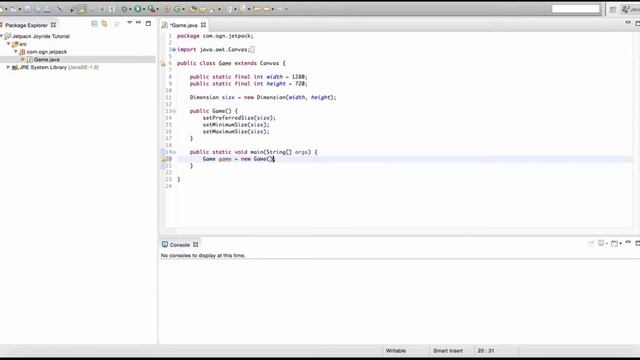Click the warning marker on line 6
This screenshot has width=640, height=360.
[163, 63]
